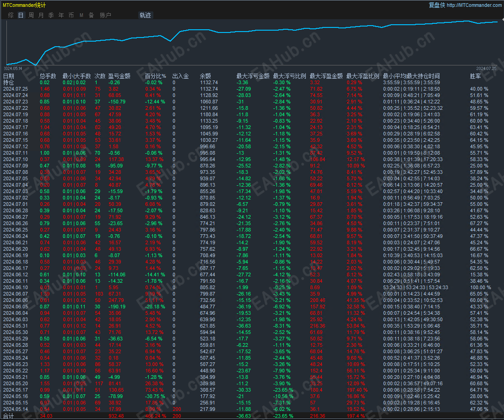Click the 932.48 total profit cell
Viewport: 504px width, 420px height.
coord(116,416)
